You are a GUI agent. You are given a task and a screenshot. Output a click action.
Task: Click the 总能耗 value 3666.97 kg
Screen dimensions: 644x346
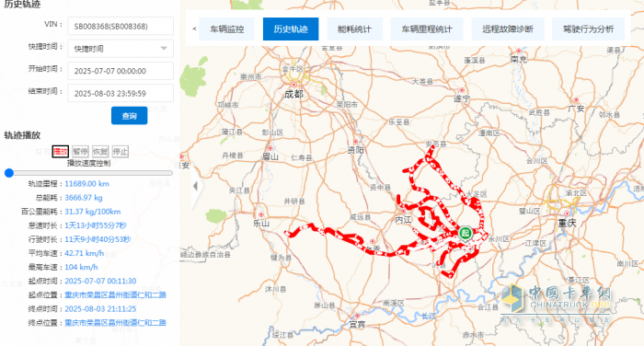coord(84,198)
